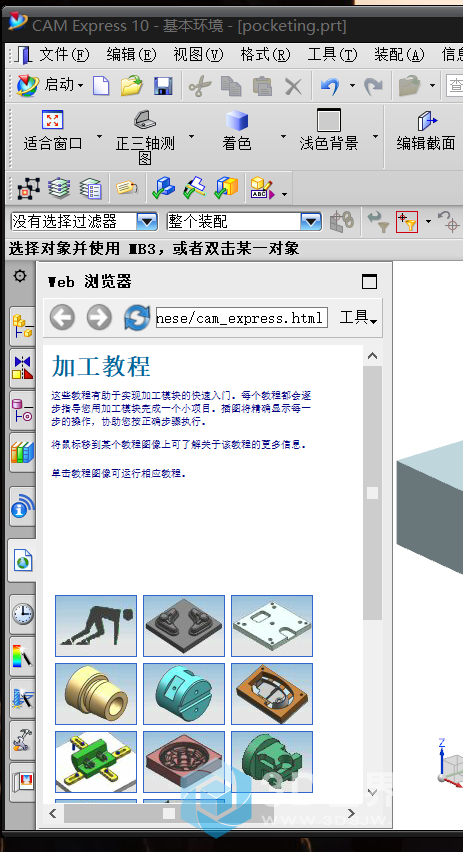The width and height of the screenshot is (463, 852).
Task: Refresh the Web browser page
Action: 137,317
